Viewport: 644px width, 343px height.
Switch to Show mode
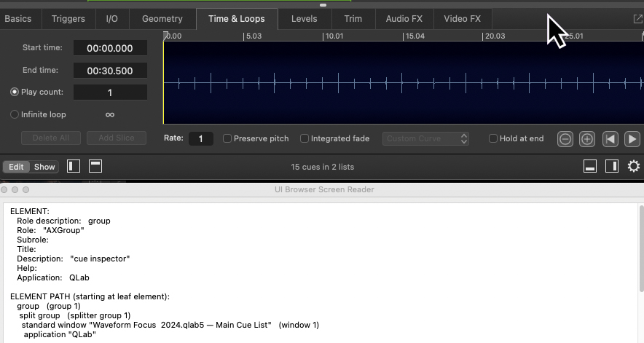44,167
